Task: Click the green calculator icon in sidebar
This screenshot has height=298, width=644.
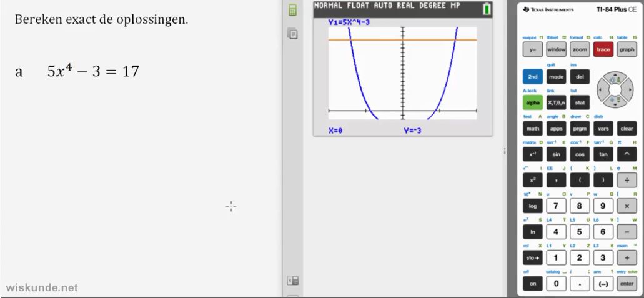Action: coord(292,11)
